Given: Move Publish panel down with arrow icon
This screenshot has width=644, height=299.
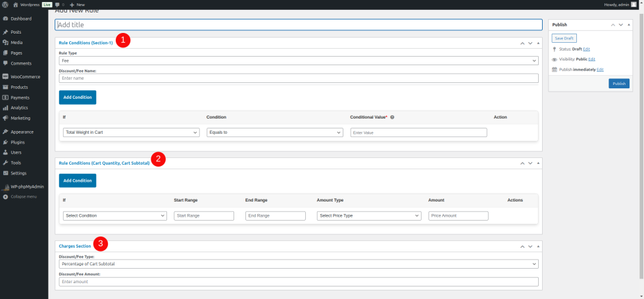Looking at the screenshot, I should pyautogui.click(x=622, y=24).
